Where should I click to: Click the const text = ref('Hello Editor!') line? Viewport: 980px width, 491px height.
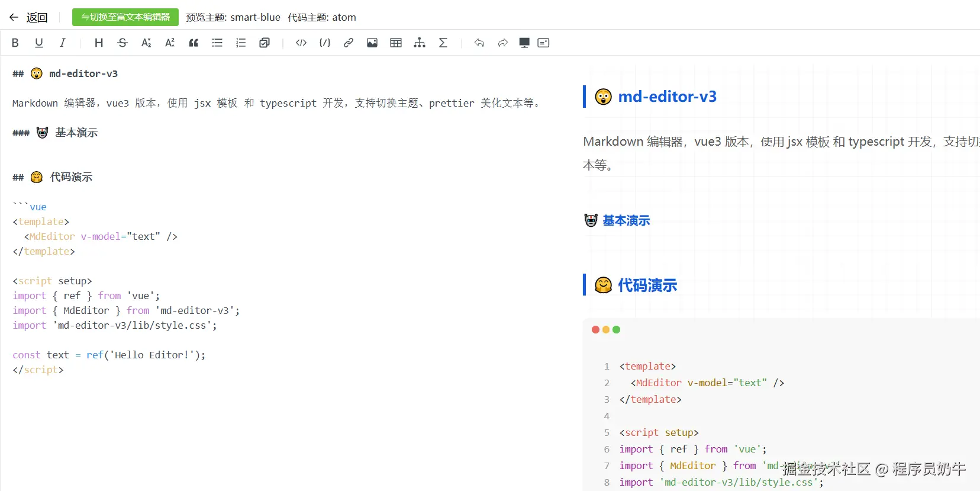tap(109, 355)
